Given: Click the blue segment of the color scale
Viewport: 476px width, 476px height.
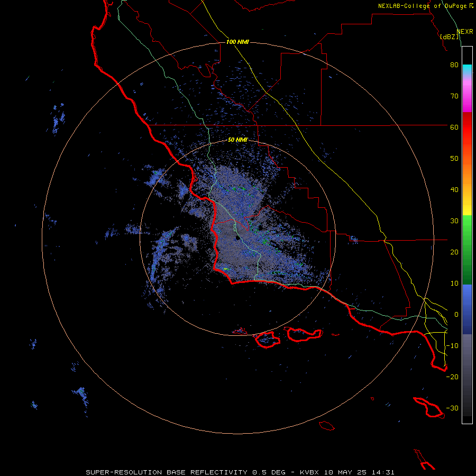Looking at the screenshot, I should [x=467, y=309].
